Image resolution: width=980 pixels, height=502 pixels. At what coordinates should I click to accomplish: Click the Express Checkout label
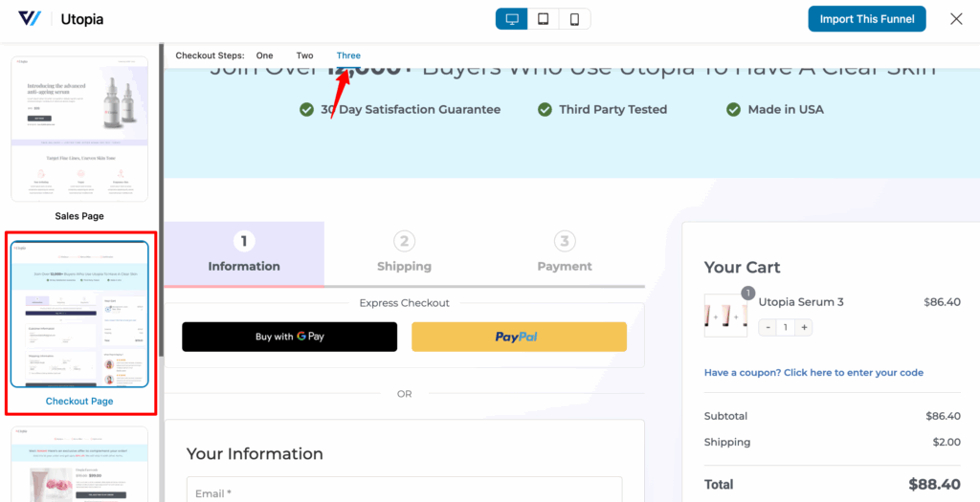pos(405,303)
